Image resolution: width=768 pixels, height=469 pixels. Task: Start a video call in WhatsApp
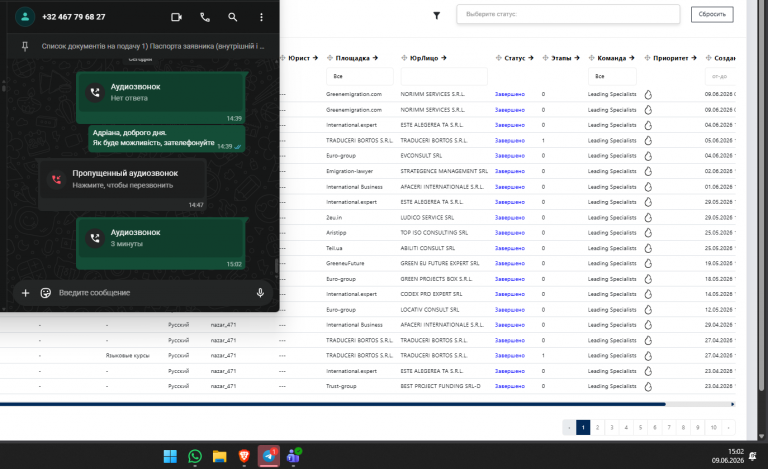176,17
